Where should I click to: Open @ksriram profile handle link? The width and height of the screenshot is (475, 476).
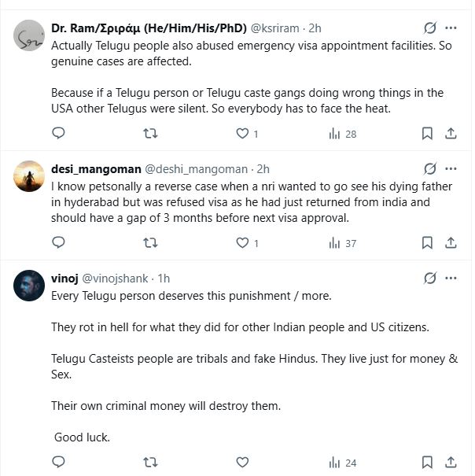(x=280, y=28)
